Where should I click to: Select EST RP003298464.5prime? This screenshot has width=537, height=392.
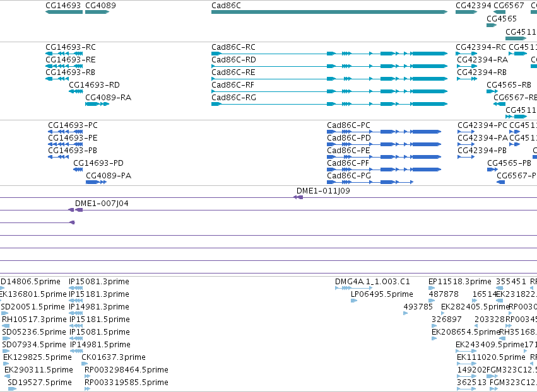pyautogui.click(x=126, y=370)
